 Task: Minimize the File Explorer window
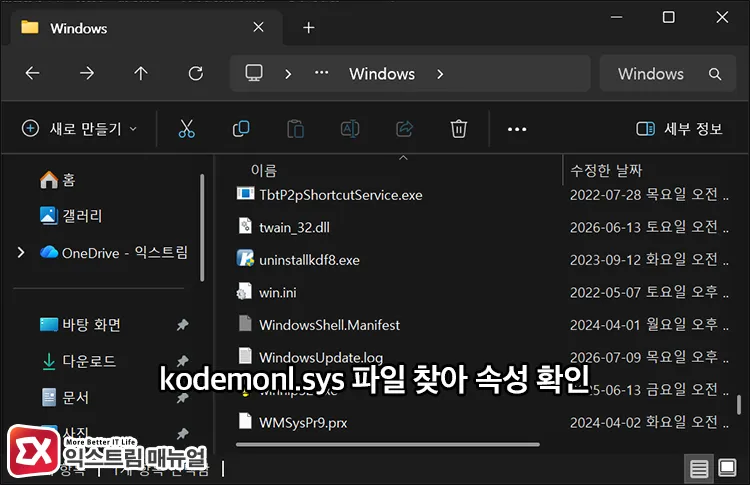[617, 17]
